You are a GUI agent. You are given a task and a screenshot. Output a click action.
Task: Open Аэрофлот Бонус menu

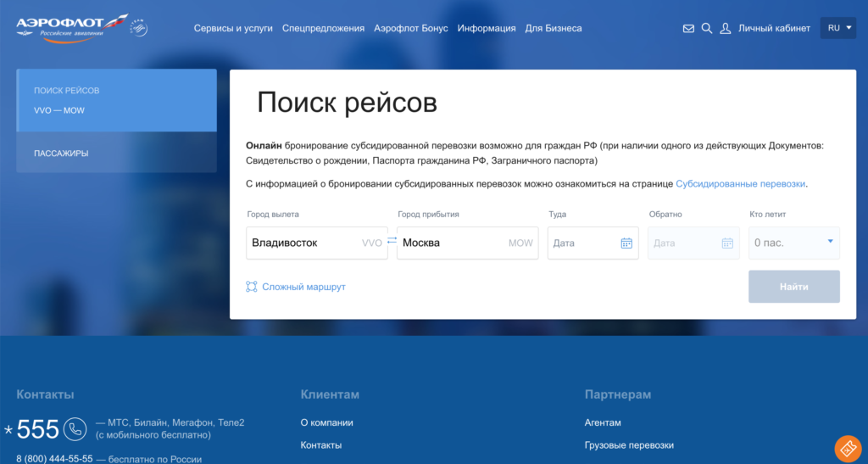411,28
